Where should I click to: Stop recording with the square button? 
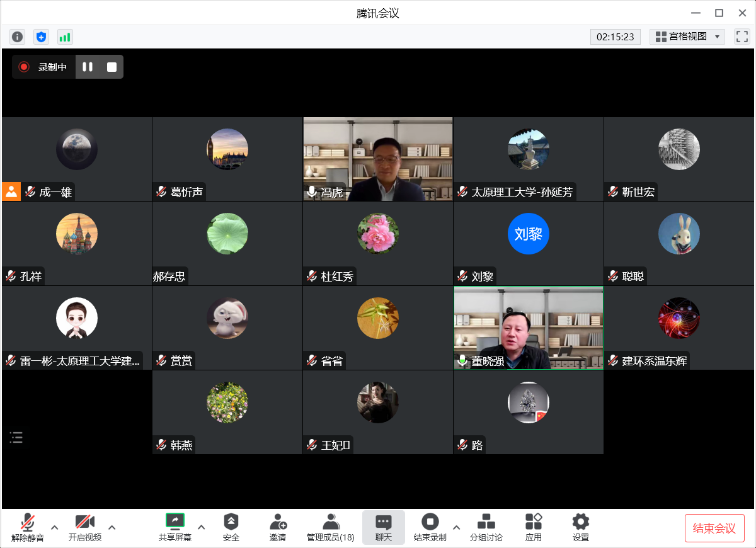click(x=112, y=67)
